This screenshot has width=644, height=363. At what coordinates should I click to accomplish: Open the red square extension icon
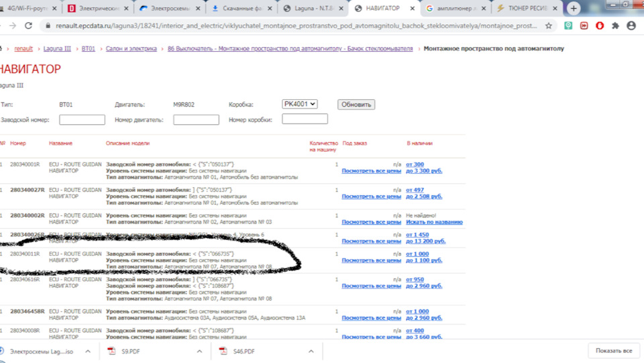(x=584, y=26)
